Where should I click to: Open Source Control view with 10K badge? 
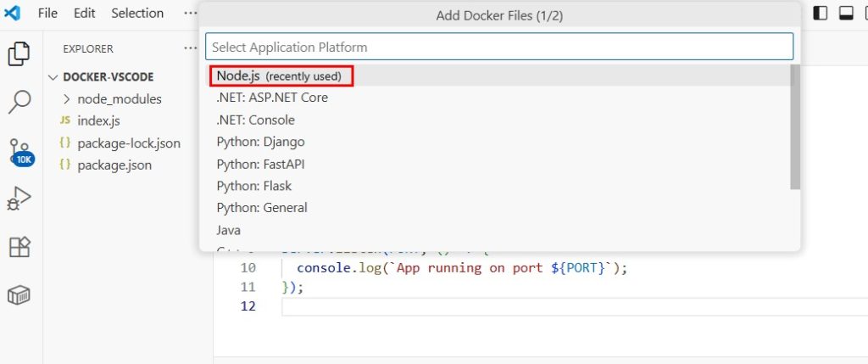(x=19, y=151)
